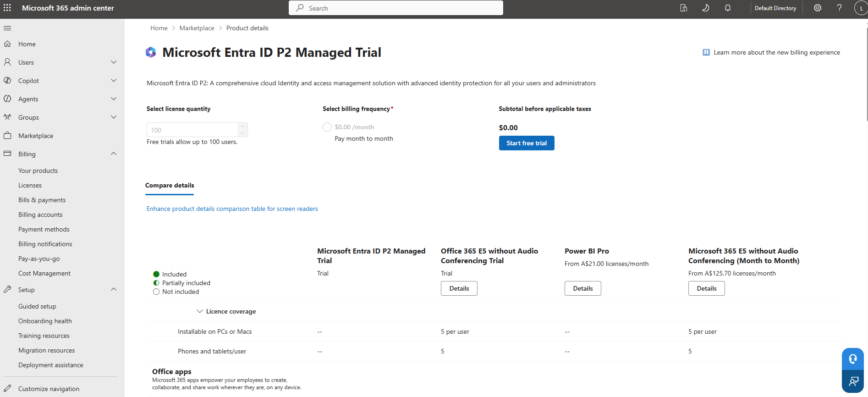
Task: Click the Agents icon in sidebar
Action: (x=7, y=99)
